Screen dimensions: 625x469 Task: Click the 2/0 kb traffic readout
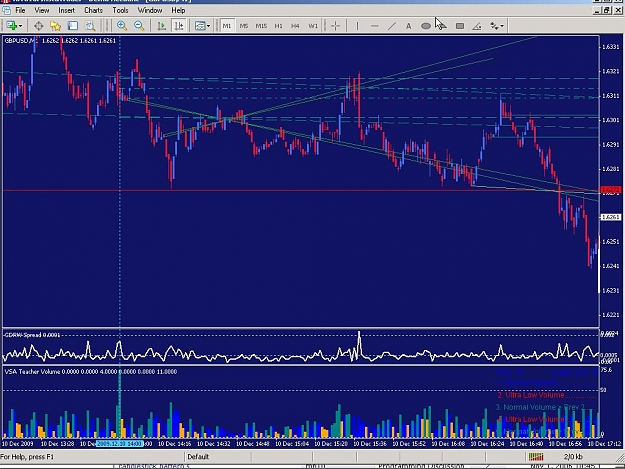[573, 457]
